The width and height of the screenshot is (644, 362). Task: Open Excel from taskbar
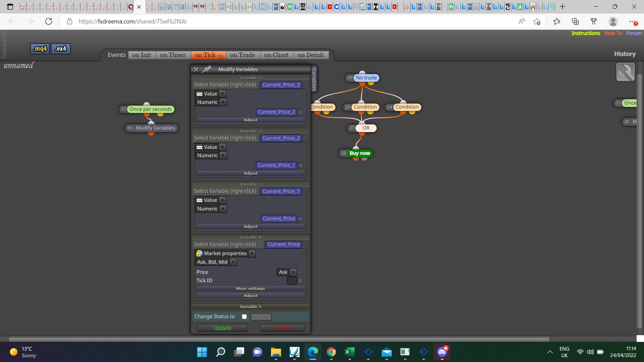coord(350,352)
